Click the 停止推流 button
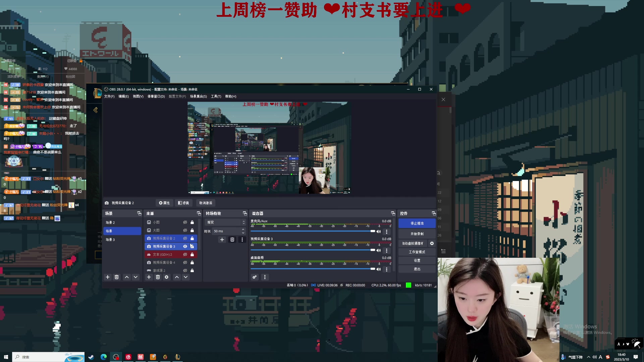This screenshot has height=362, width=644. click(x=417, y=223)
